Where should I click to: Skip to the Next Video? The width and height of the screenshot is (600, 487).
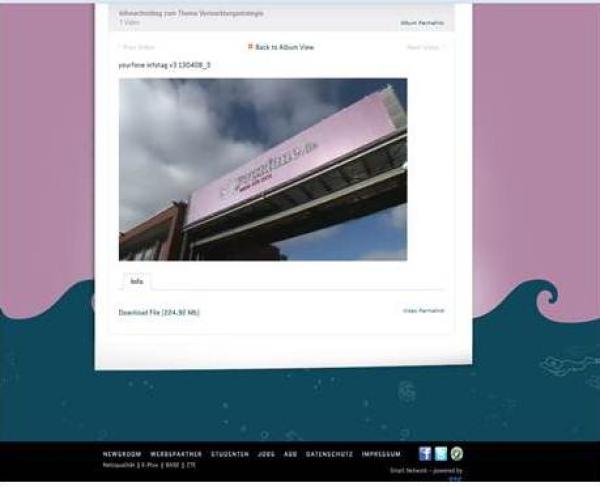(x=424, y=47)
